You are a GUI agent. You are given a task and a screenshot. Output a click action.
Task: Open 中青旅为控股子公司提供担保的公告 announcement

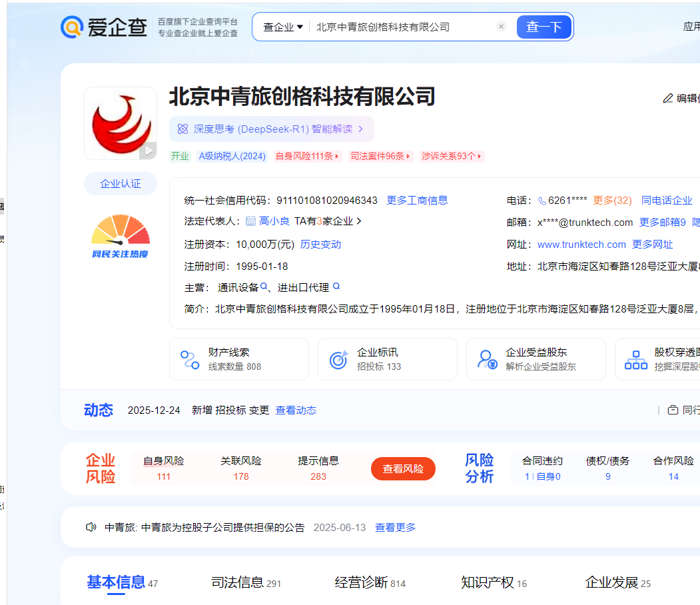pos(205,528)
